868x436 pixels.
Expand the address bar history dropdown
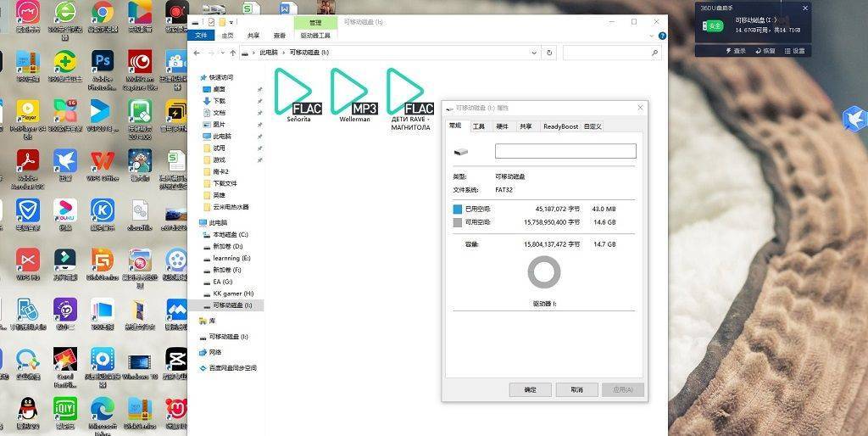(x=535, y=53)
